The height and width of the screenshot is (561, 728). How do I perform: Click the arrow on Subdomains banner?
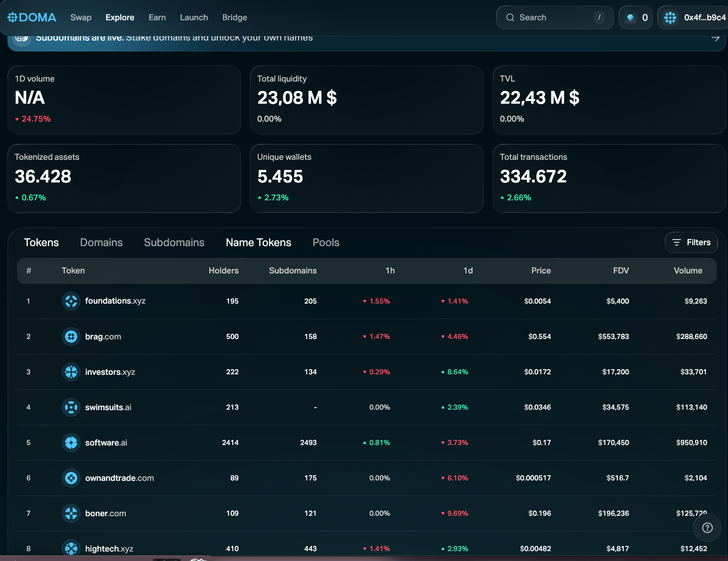coord(715,38)
